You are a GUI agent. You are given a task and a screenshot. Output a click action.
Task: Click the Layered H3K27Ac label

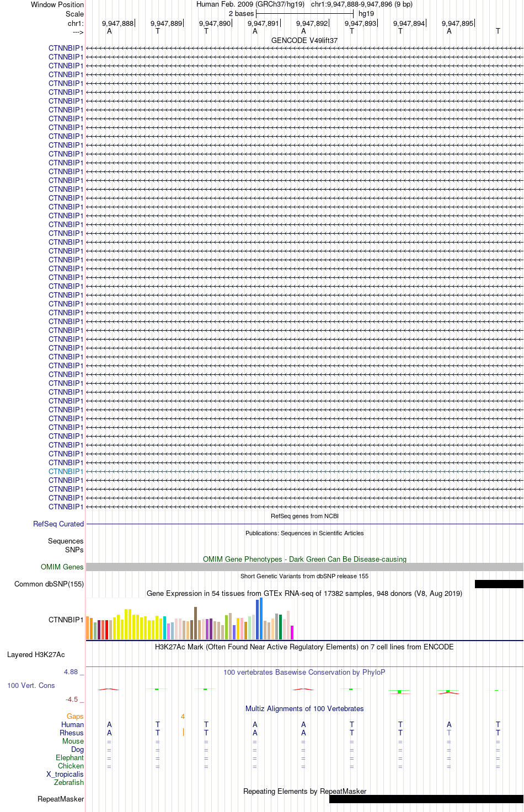[36, 655]
